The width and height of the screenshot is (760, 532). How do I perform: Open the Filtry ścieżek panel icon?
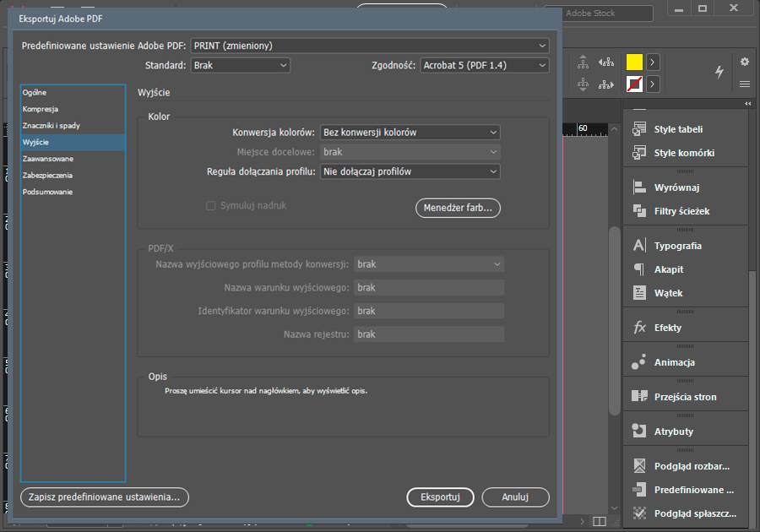(639, 211)
